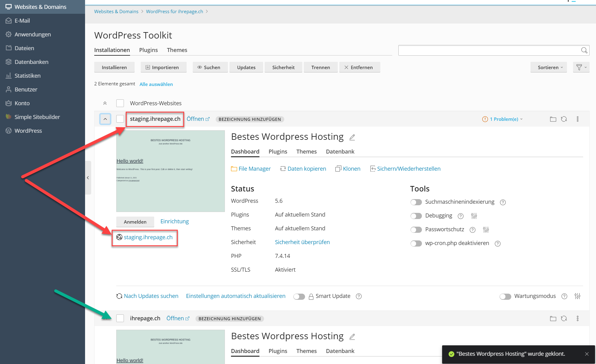Image resolution: width=596 pixels, height=364 pixels.
Task: Open the Passwortschutz settings sliders icon
Action: (486, 230)
